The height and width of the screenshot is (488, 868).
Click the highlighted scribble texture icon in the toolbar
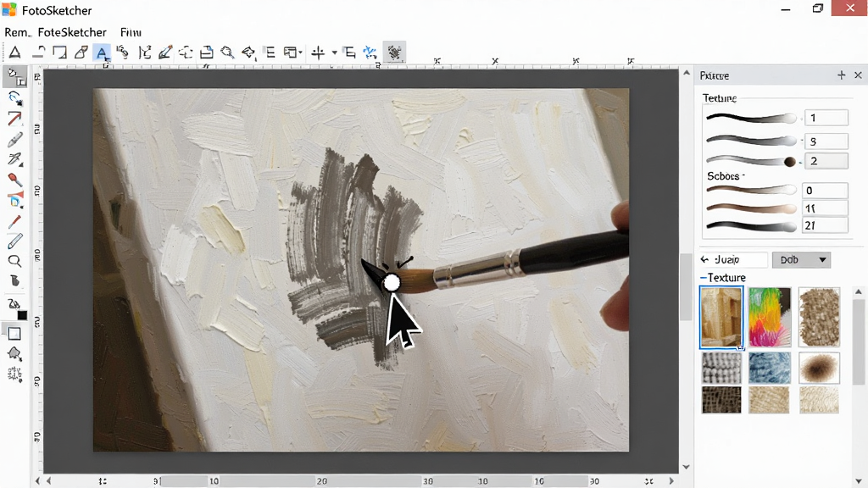(x=394, y=53)
